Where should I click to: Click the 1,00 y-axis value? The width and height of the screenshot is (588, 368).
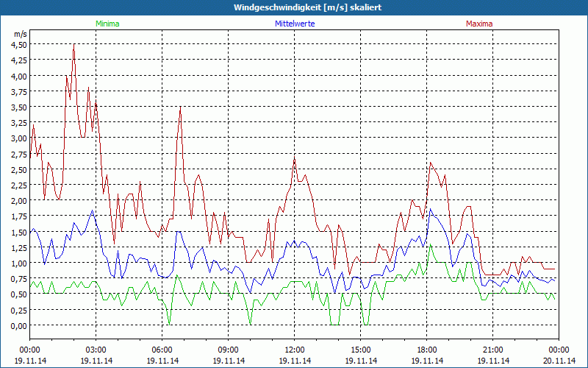(x=19, y=263)
